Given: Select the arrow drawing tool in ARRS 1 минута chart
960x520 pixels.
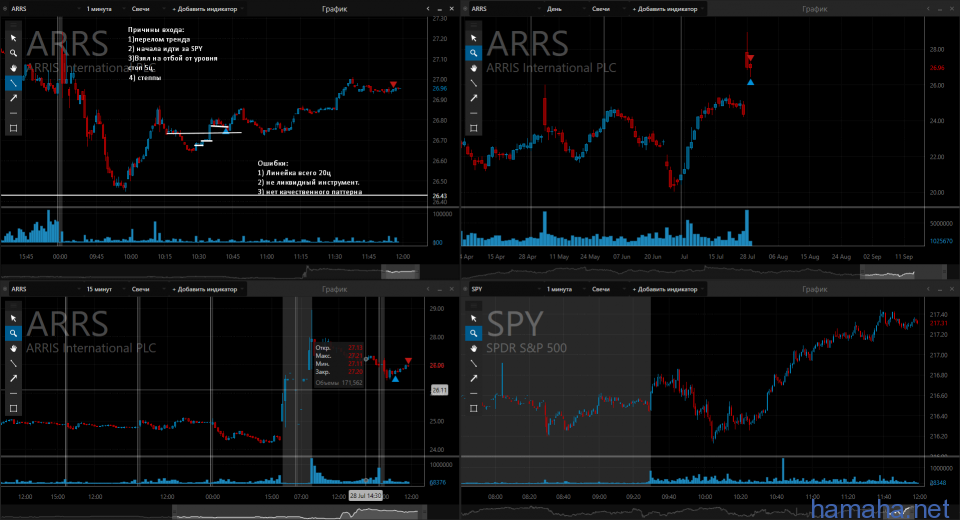Looking at the screenshot, I should (x=13, y=98).
